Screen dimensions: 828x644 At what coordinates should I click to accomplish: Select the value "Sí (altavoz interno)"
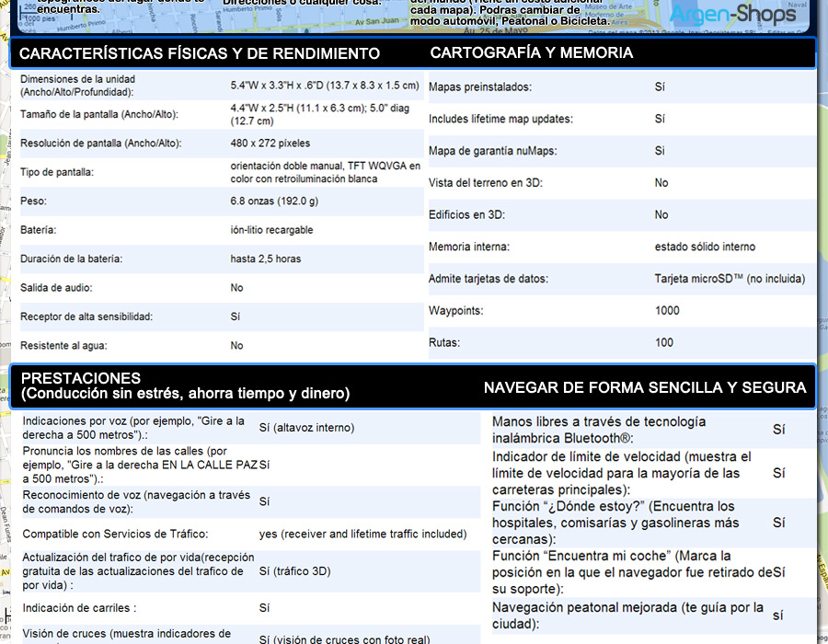pos(306,428)
